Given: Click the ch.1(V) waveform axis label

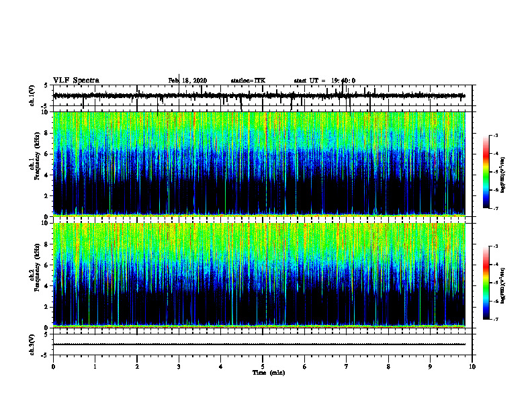Looking at the screenshot, I should 32,95.
